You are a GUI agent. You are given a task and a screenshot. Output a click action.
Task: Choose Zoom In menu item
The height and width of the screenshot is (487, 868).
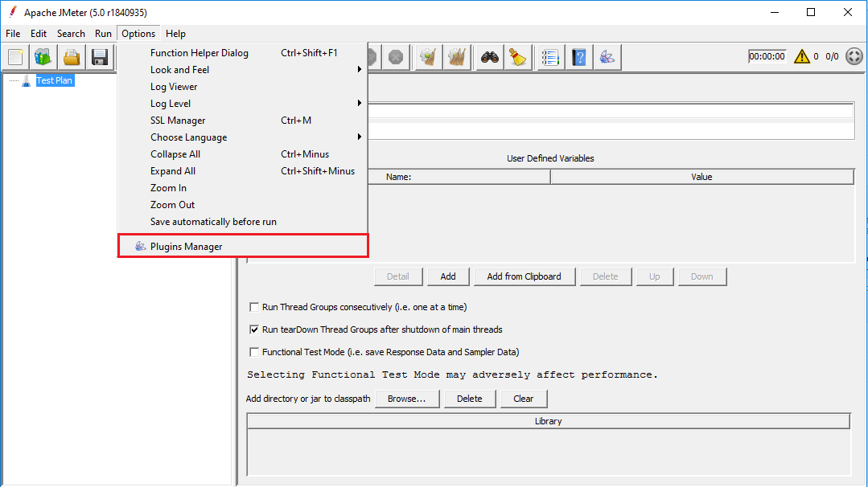(243, 188)
